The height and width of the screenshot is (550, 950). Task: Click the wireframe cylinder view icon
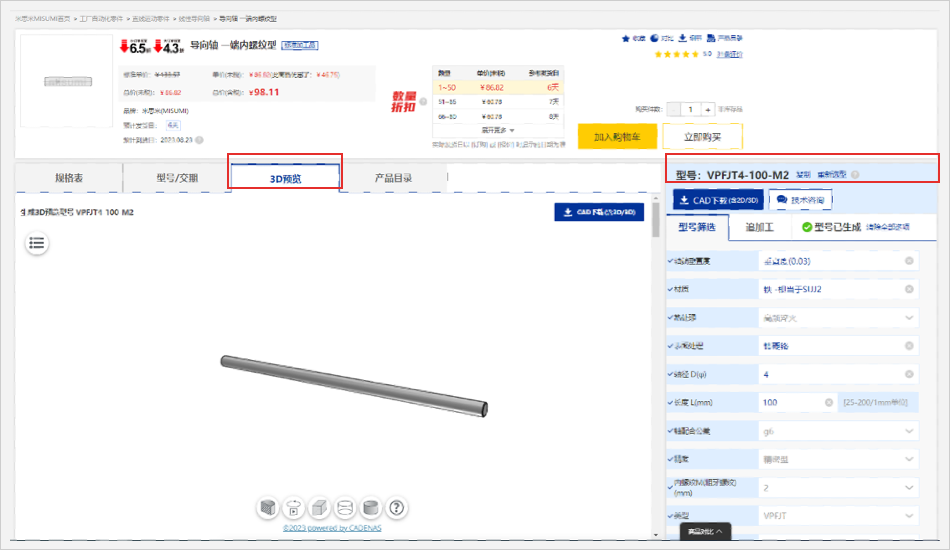[x=345, y=508]
